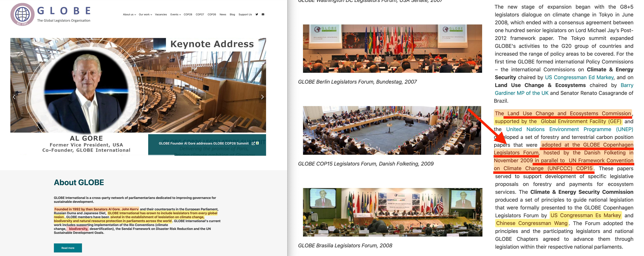The height and width of the screenshot is (256, 644).
Task: Open the Support Us page
Action: [245, 15]
